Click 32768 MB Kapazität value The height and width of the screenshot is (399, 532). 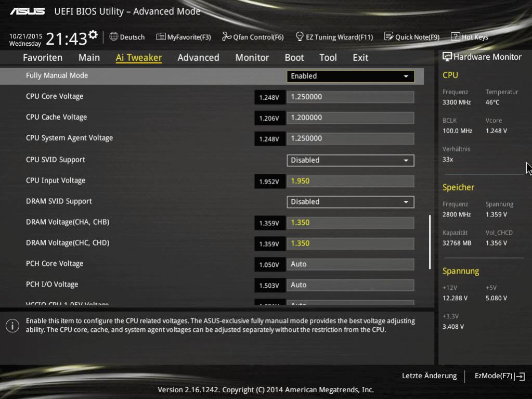[x=457, y=243]
